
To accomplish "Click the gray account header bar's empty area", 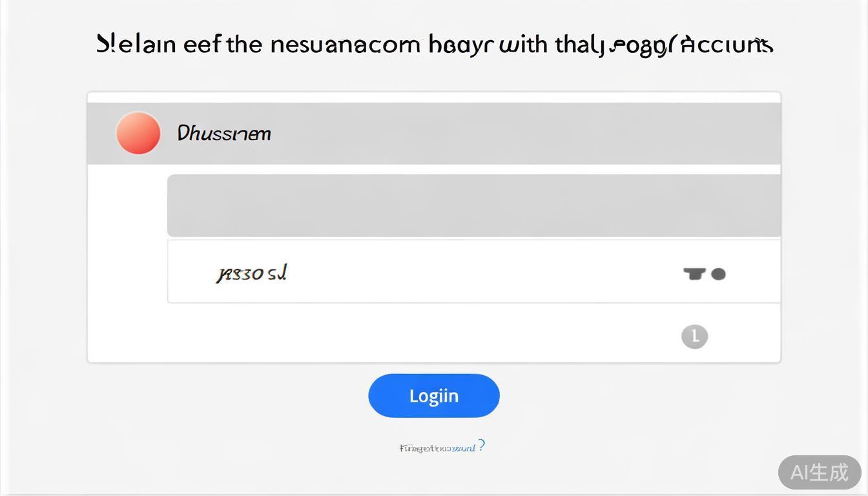I will pos(517,134).
